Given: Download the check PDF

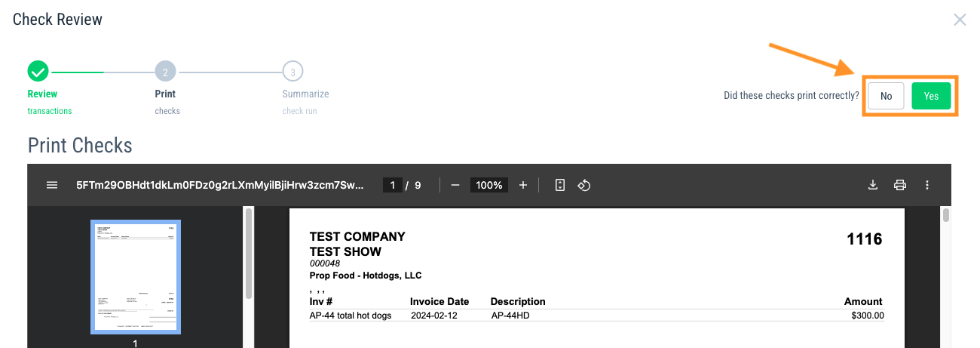Looking at the screenshot, I should click(x=873, y=185).
